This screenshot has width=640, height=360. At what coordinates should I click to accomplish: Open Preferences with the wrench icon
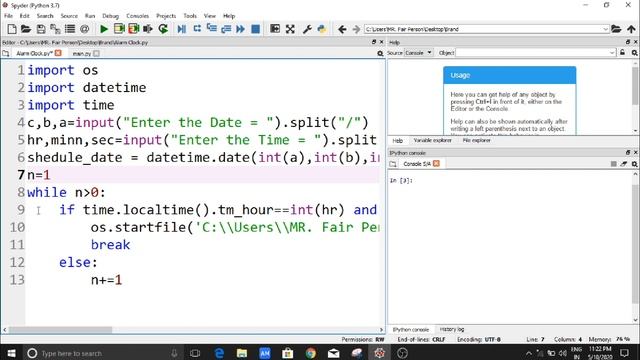pyautogui.click(x=307, y=29)
